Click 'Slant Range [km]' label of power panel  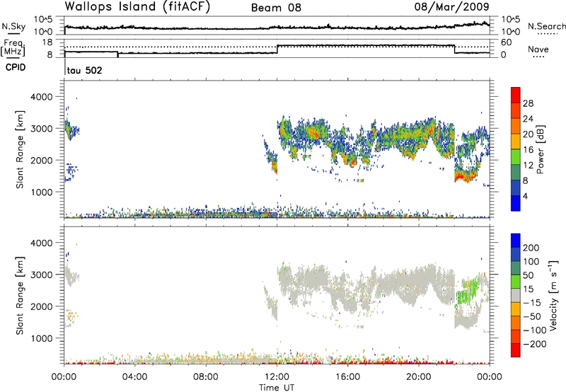[x=20, y=149]
